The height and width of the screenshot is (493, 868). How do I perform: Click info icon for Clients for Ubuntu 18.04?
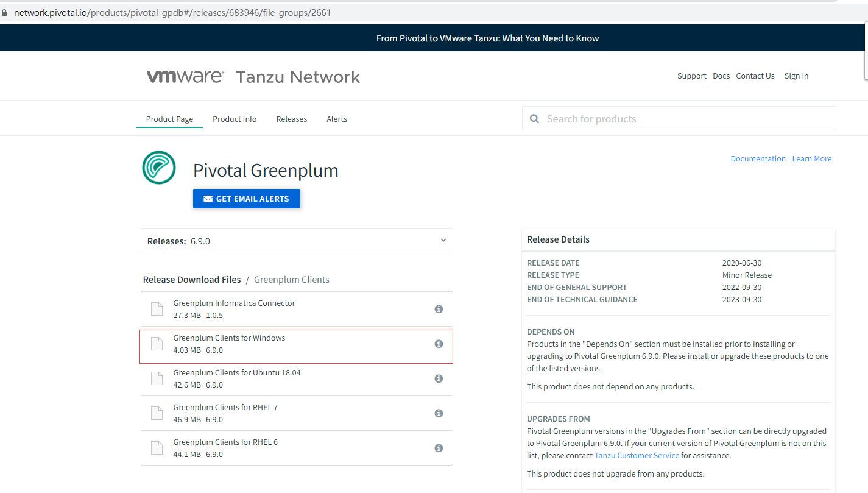pyautogui.click(x=439, y=378)
